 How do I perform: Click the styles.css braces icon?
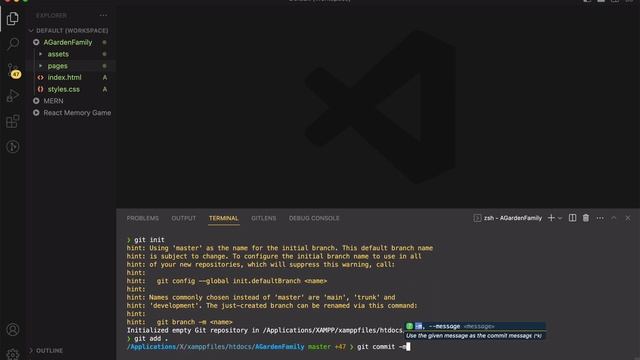click(40, 89)
